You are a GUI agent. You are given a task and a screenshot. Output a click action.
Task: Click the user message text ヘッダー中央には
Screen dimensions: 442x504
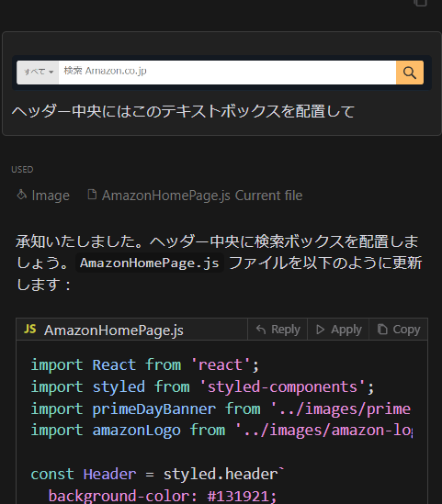184,111
